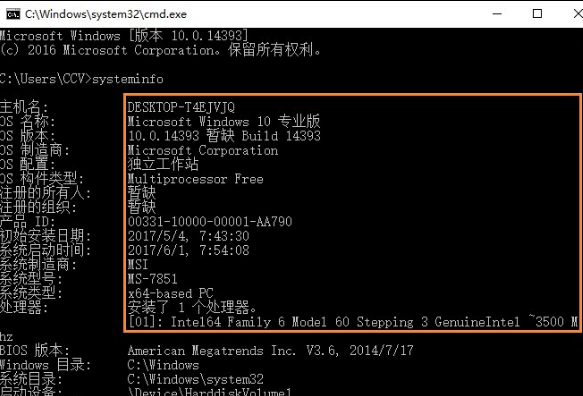Minimize the cmd.exe window
The height and width of the screenshot is (396, 583).
[497, 14]
